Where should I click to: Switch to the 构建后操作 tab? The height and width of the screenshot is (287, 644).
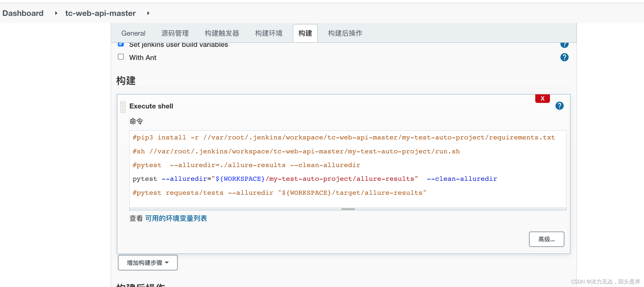point(345,33)
